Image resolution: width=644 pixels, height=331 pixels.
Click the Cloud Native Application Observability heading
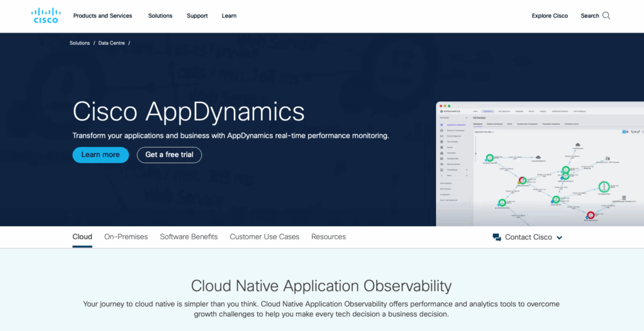(321, 286)
